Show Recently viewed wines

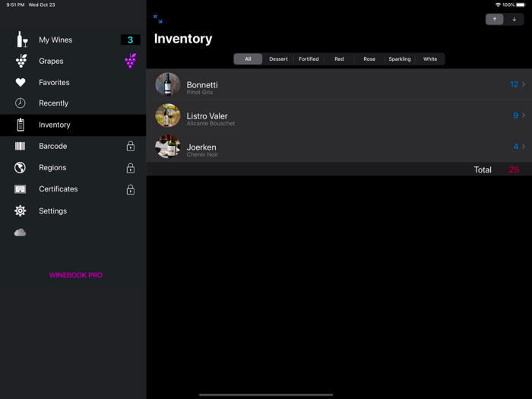[x=73, y=103]
